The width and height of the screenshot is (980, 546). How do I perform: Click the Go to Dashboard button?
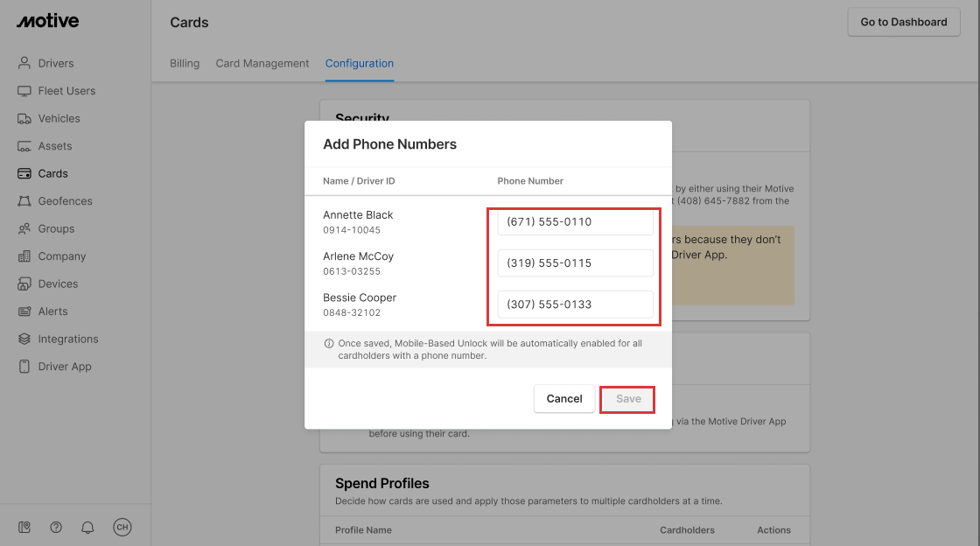[904, 22]
